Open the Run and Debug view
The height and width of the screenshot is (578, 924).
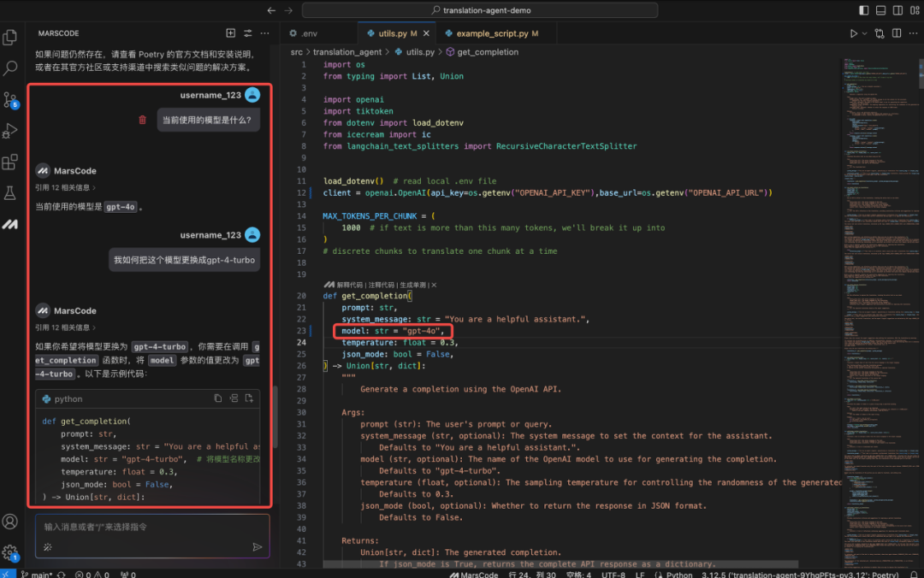point(10,131)
